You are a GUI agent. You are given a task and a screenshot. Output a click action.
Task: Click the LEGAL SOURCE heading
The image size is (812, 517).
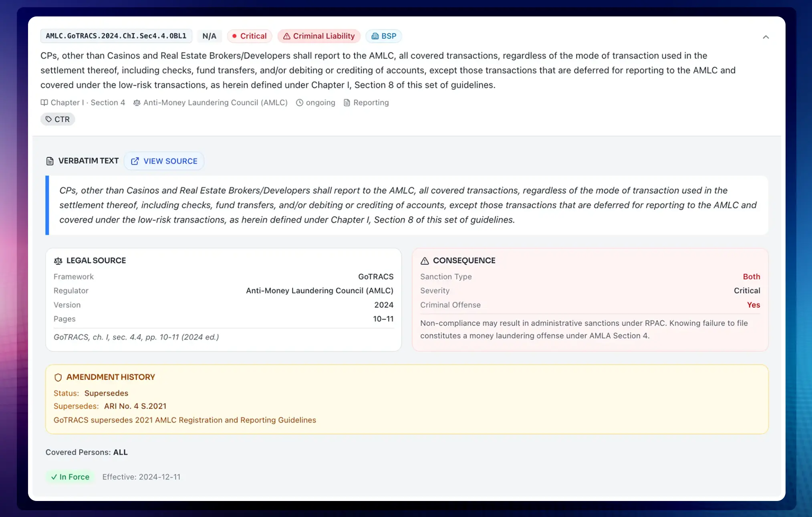[96, 260]
